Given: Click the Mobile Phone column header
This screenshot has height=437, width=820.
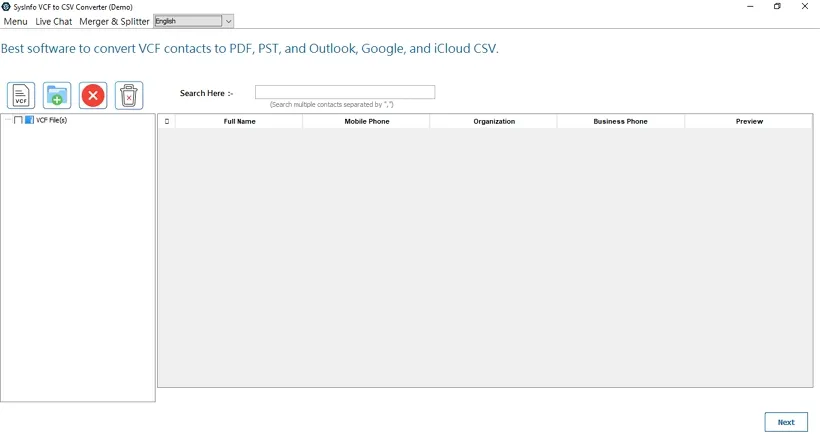Looking at the screenshot, I should [x=366, y=122].
